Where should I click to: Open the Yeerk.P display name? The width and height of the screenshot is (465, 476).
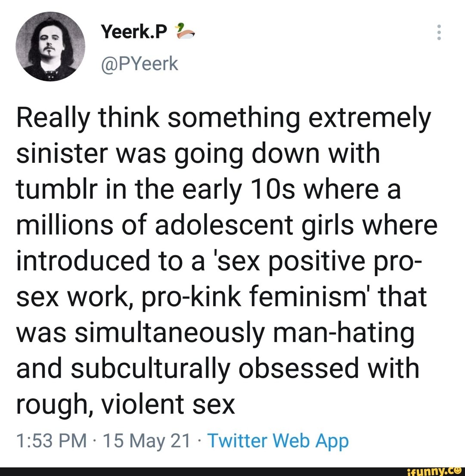click(134, 31)
